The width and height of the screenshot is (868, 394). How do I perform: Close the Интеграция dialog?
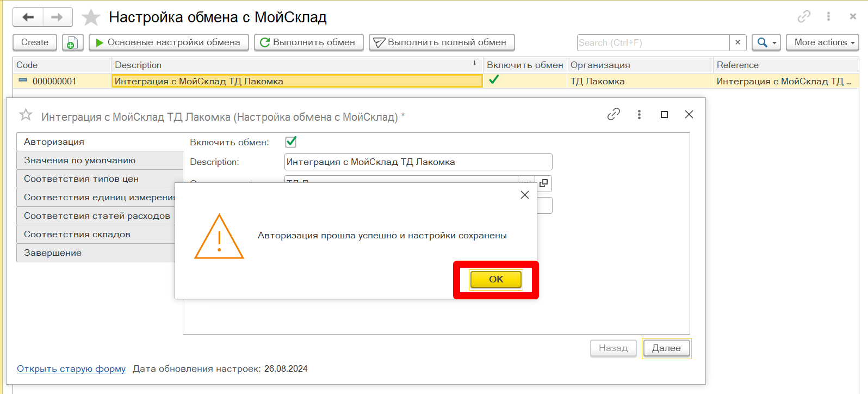[689, 114]
